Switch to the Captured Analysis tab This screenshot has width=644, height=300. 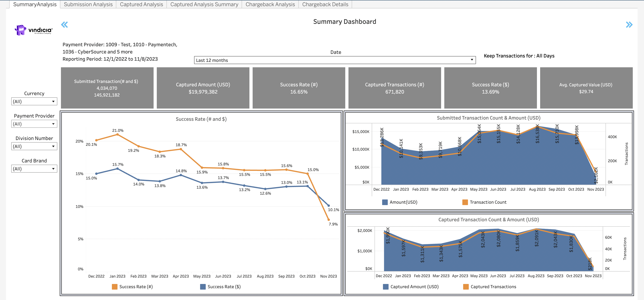[x=142, y=4]
